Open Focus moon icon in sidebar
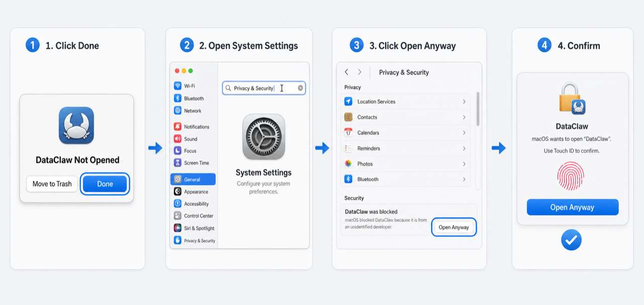Screen dimensions: 644x305 pyautogui.click(x=178, y=151)
